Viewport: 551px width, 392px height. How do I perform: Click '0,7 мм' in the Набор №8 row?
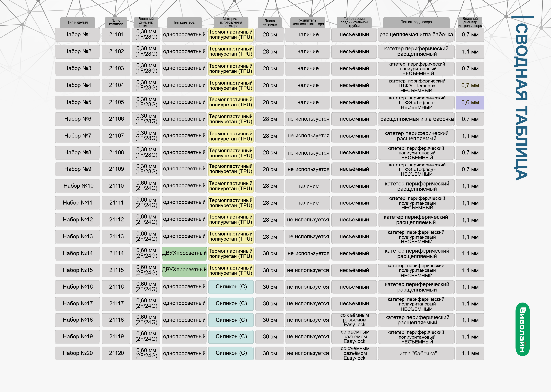click(470, 153)
